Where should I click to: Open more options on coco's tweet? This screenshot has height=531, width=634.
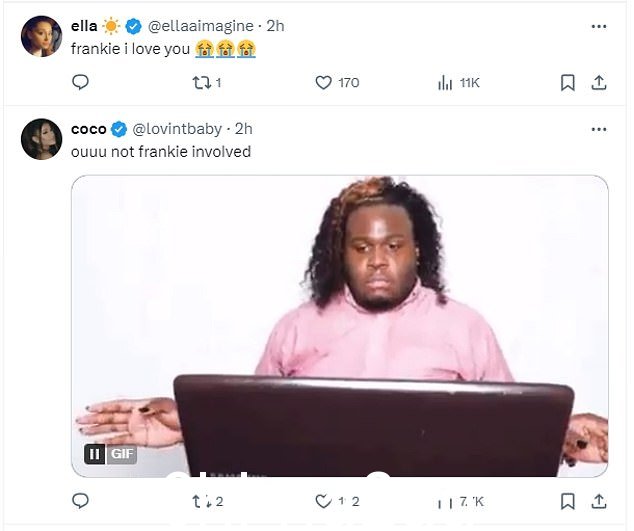(x=599, y=129)
